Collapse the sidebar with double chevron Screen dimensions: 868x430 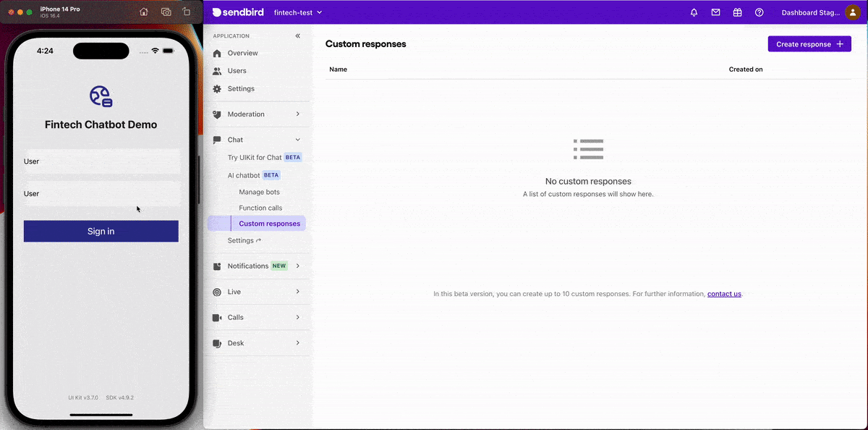pyautogui.click(x=298, y=35)
